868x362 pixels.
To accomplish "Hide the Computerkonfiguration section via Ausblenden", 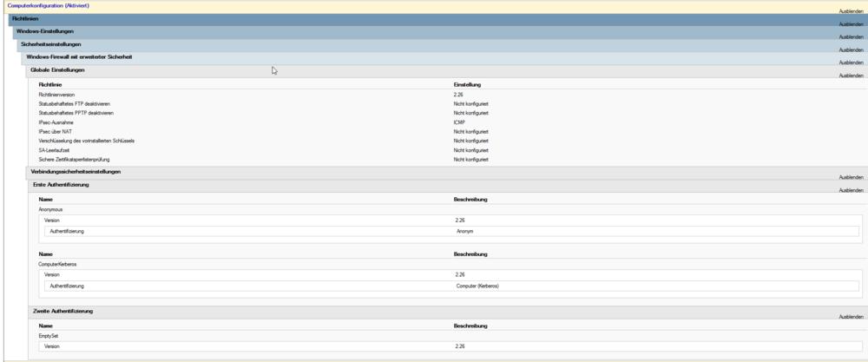I will 851,11.
